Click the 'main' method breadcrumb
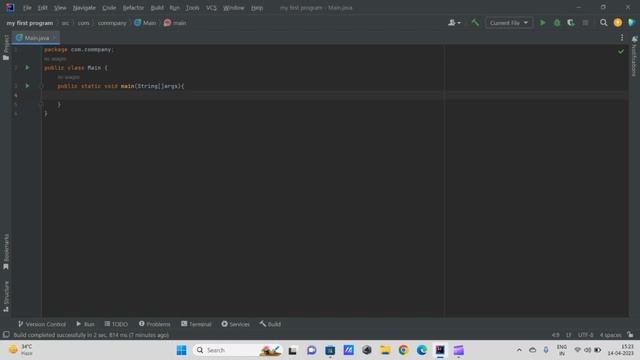 [x=175, y=23]
